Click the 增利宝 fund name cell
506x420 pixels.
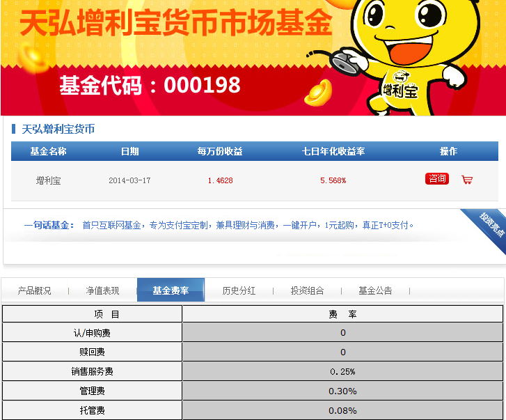click(49, 180)
